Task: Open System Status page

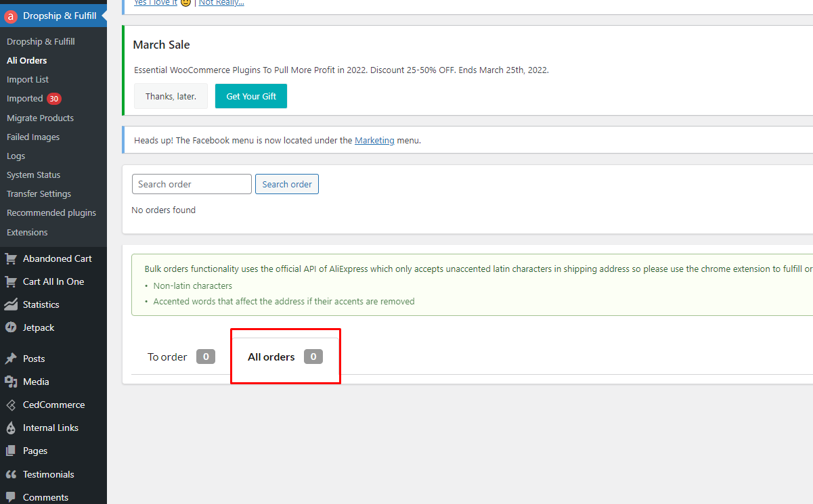Action: (33, 175)
